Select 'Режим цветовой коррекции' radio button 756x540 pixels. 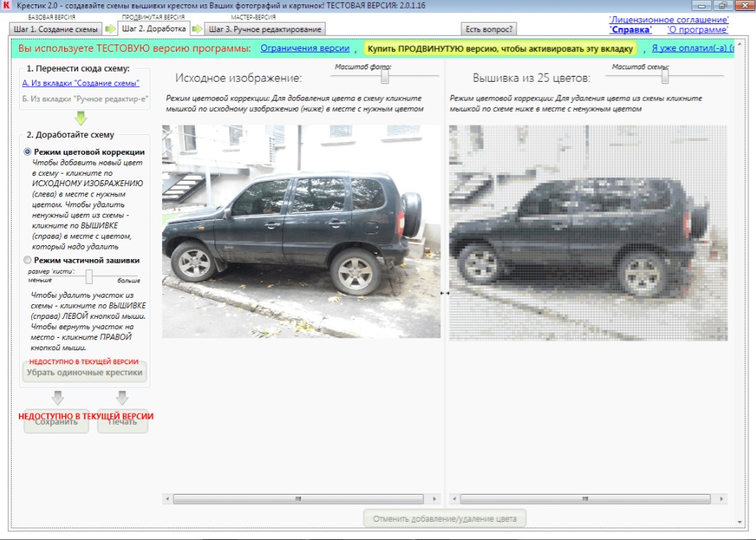pos(28,152)
